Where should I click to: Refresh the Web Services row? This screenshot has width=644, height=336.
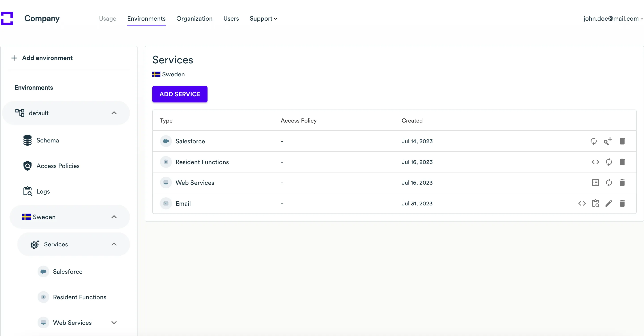pos(609,183)
